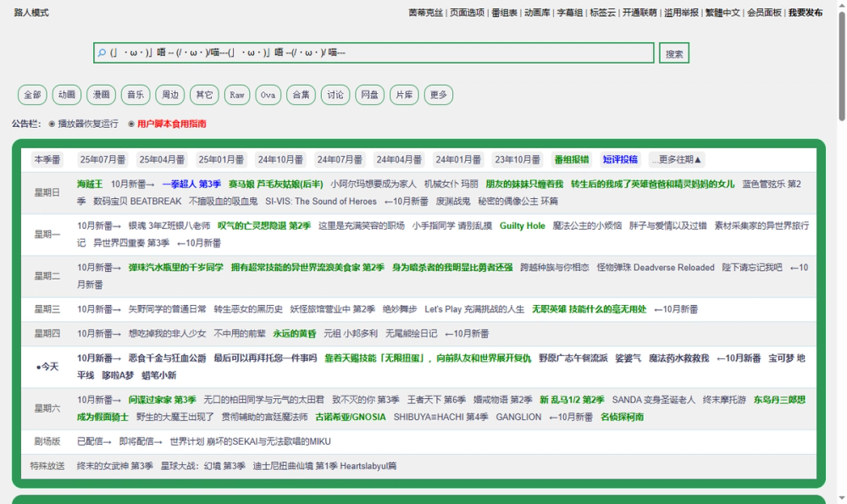Click the search magnifier icon
The height and width of the screenshot is (504, 847).
(x=102, y=53)
